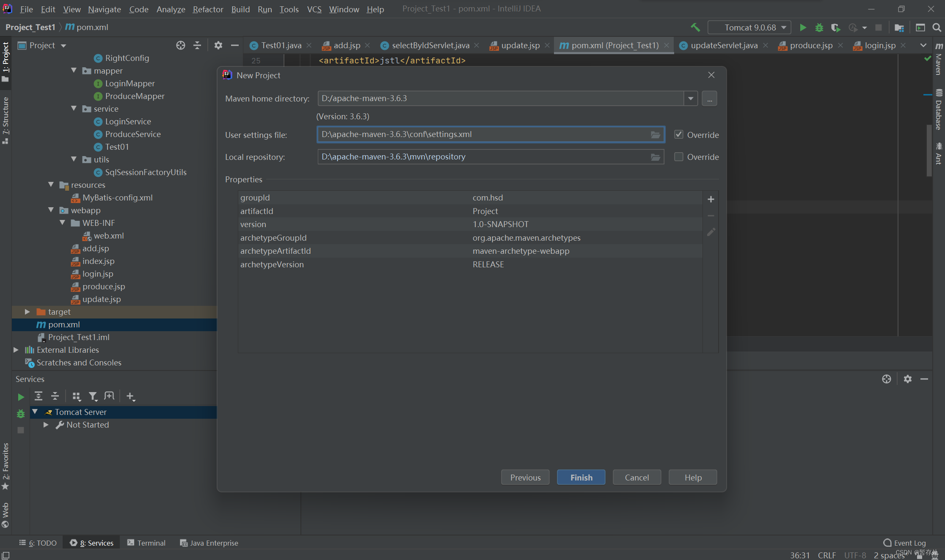The width and height of the screenshot is (945, 560).
Task: Select the groupId property row
Action: [x=470, y=198]
